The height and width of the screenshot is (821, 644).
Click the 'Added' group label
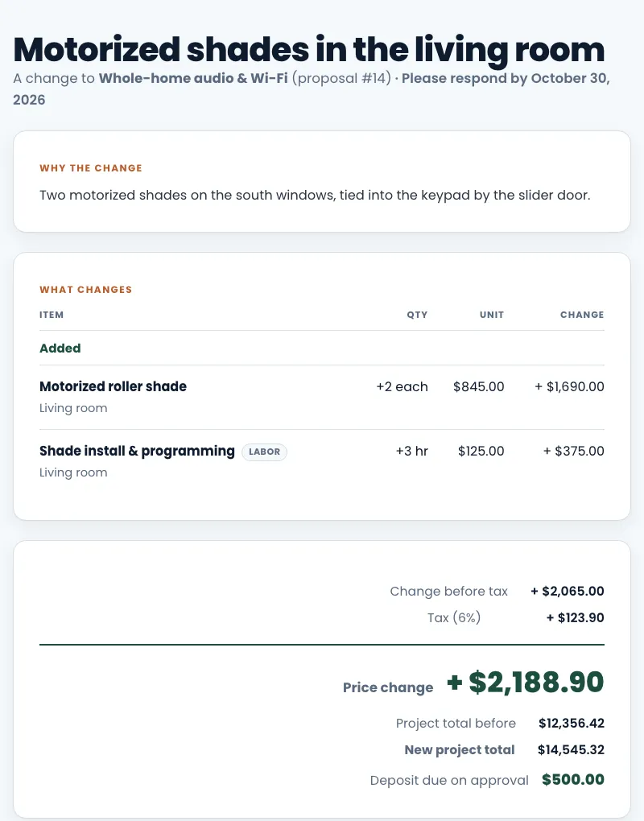pos(60,349)
